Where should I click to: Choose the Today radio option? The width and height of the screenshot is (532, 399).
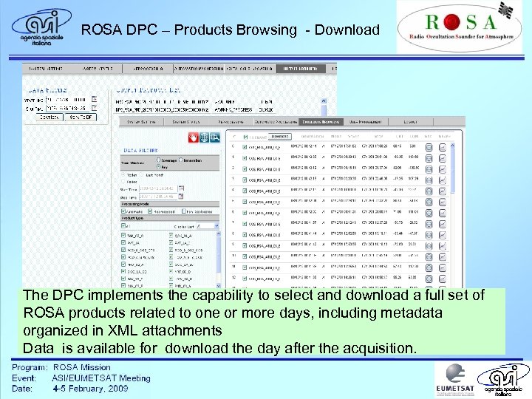coord(123,174)
